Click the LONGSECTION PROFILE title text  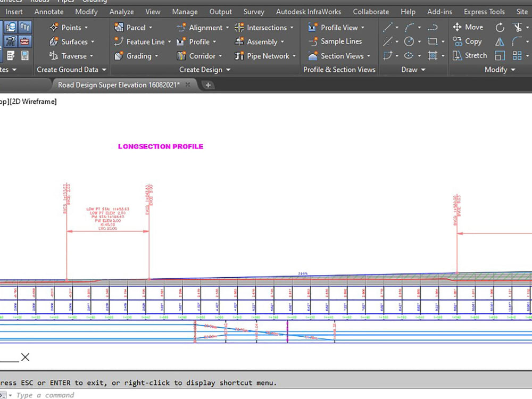click(161, 147)
